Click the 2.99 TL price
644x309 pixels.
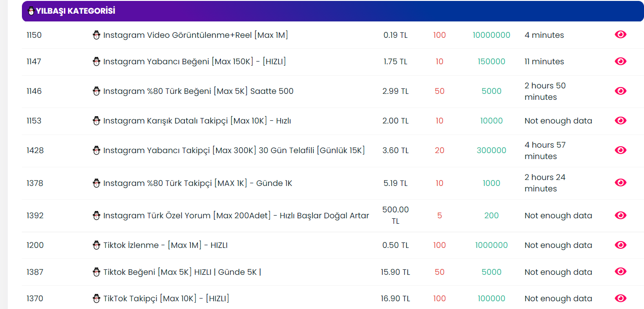(x=395, y=91)
